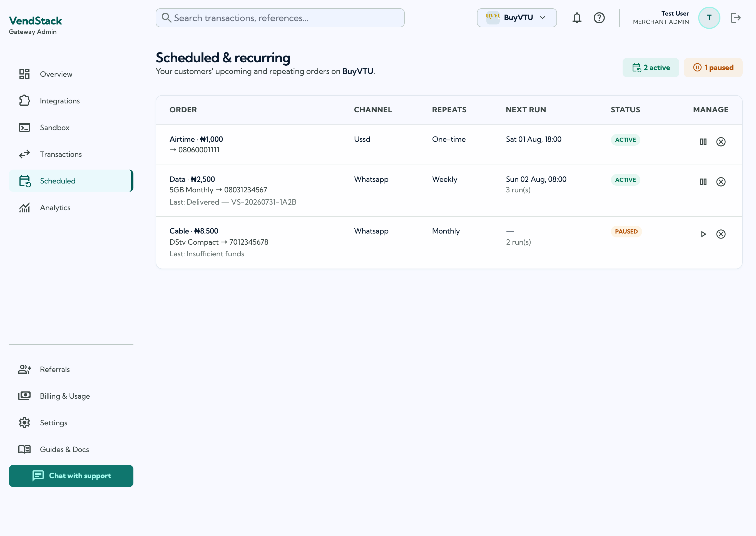Open the Transactions page
The image size is (756, 536).
pyautogui.click(x=71, y=154)
